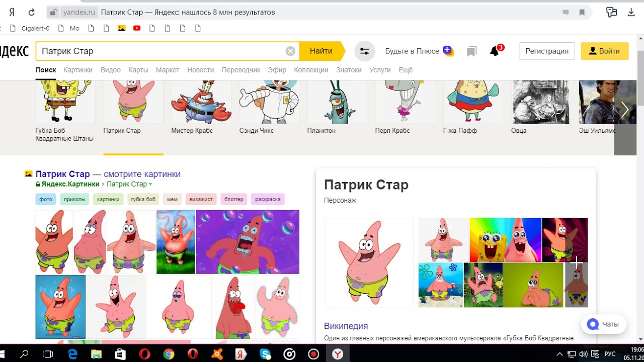Advance character carousel with right arrow
This screenshot has width=644, height=362.
tap(625, 110)
